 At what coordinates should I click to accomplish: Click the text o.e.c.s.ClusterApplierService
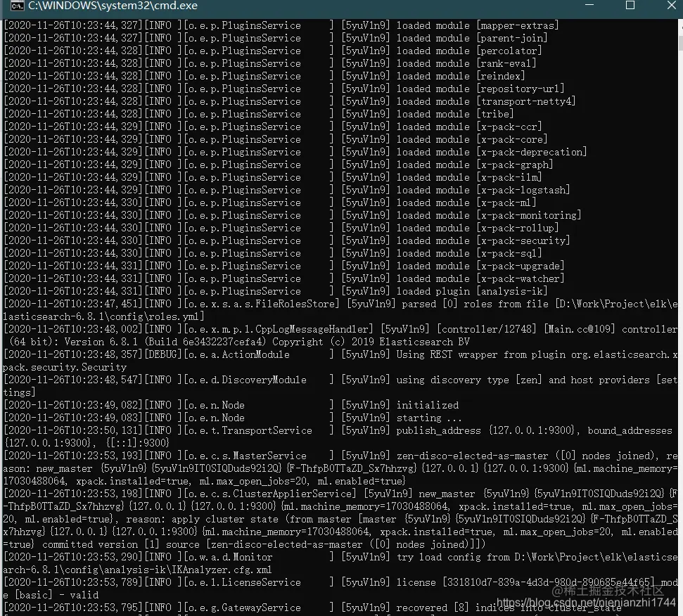click(x=269, y=493)
